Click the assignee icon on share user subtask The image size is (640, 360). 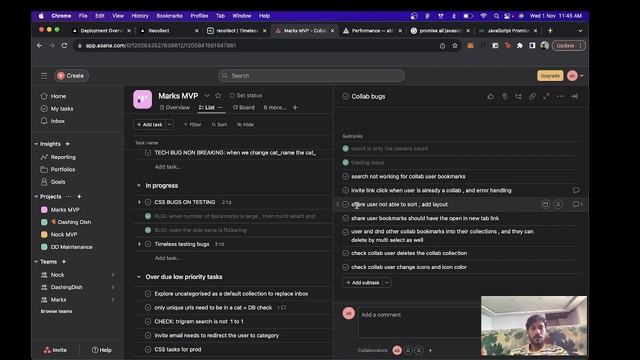558,204
